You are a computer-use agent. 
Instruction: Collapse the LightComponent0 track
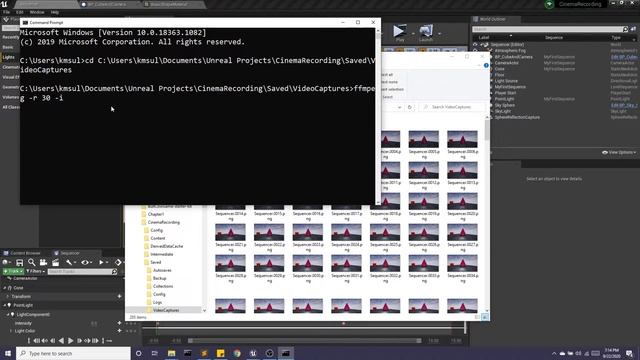click(x=8, y=314)
